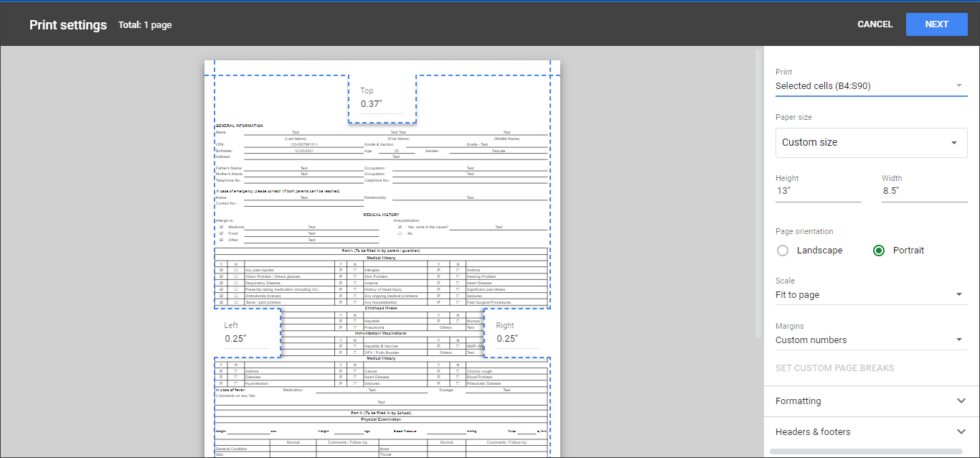Click 'MEDICAL HISTORY' heading in preview

point(381,215)
